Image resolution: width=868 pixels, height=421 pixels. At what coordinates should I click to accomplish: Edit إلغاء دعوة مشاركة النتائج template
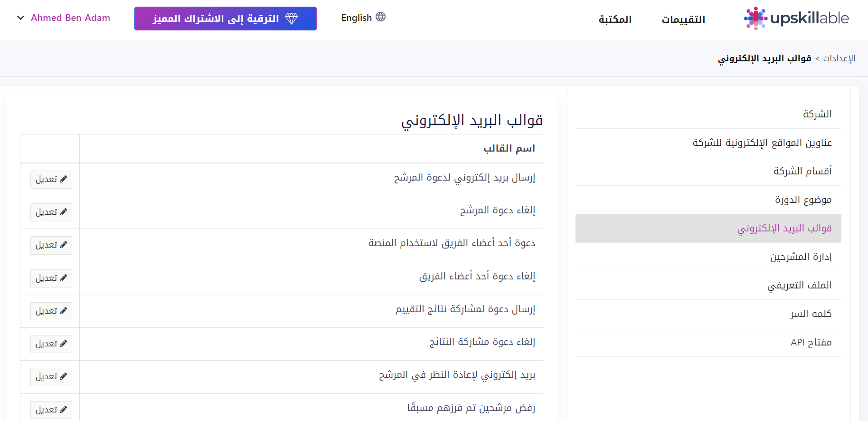pyautogui.click(x=51, y=344)
